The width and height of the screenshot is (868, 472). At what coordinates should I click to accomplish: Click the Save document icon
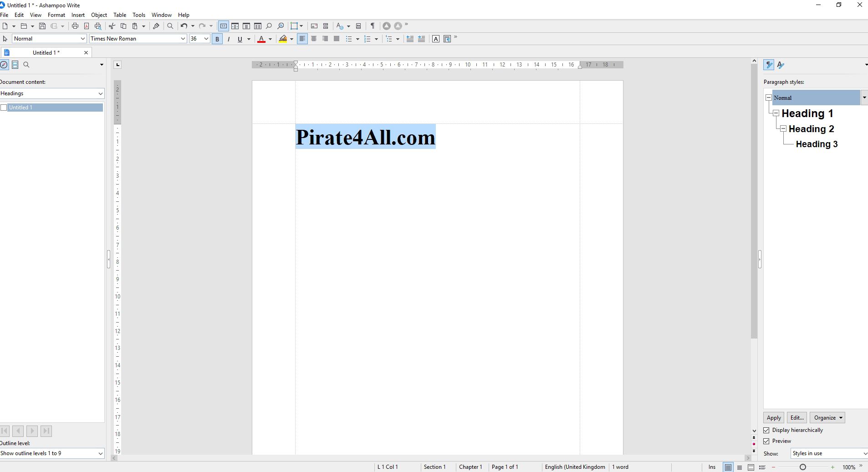click(x=42, y=26)
